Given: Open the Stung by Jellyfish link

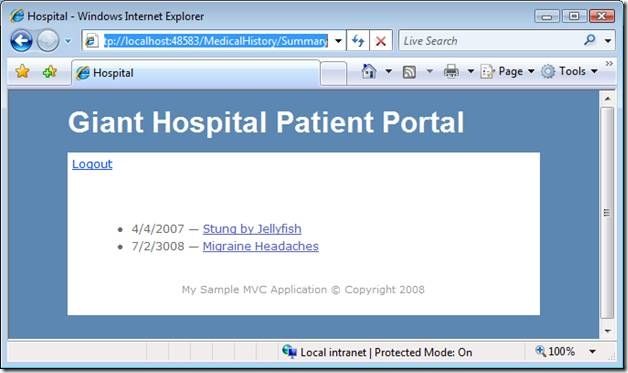Looking at the screenshot, I should [x=252, y=229].
